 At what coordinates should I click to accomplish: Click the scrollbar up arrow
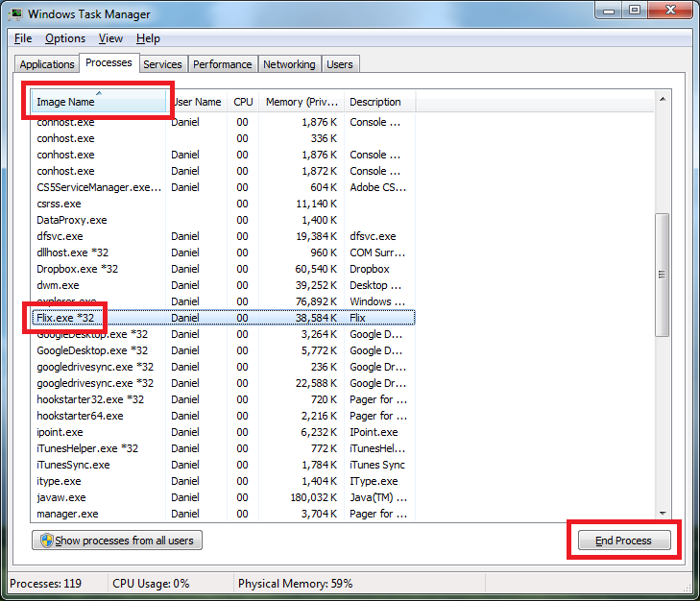(662, 98)
